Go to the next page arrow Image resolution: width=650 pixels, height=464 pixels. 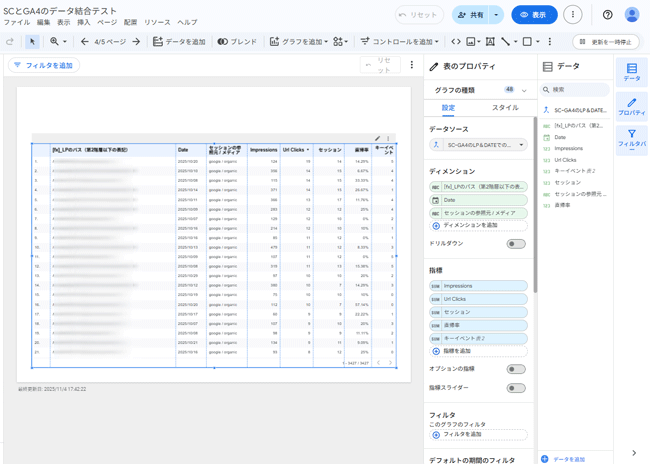tap(136, 42)
